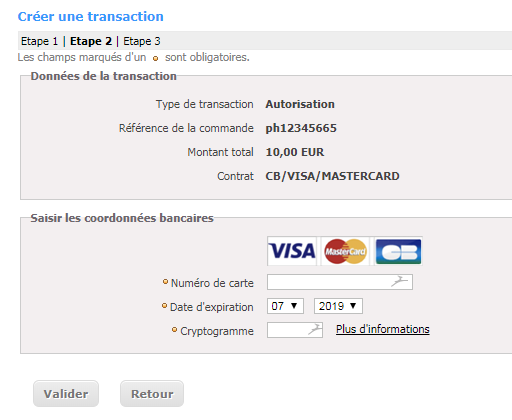Screen dimensions: 512x420
Task: Click the order reference ph12345665
Action: pyautogui.click(x=301, y=128)
